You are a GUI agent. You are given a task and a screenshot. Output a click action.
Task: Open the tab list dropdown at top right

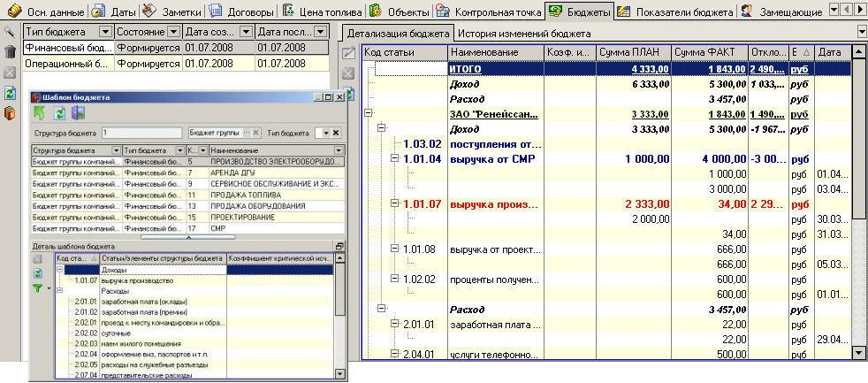[x=834, y=11]
